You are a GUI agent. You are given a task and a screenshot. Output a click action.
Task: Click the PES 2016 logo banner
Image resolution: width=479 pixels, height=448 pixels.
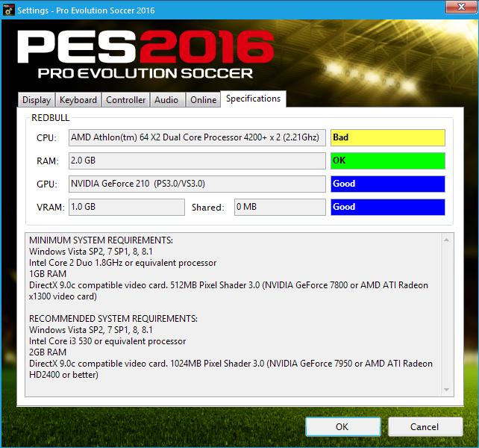click(x=145, y=55)
